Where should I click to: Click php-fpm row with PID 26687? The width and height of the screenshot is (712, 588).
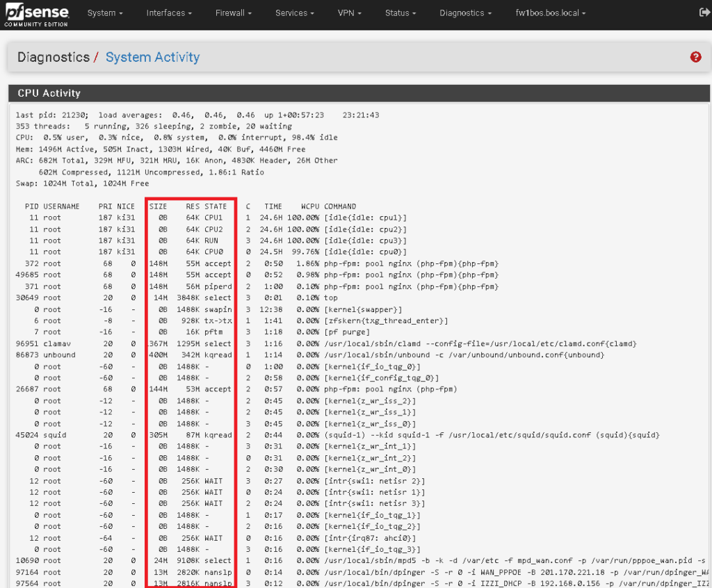(x=236, y=389)
